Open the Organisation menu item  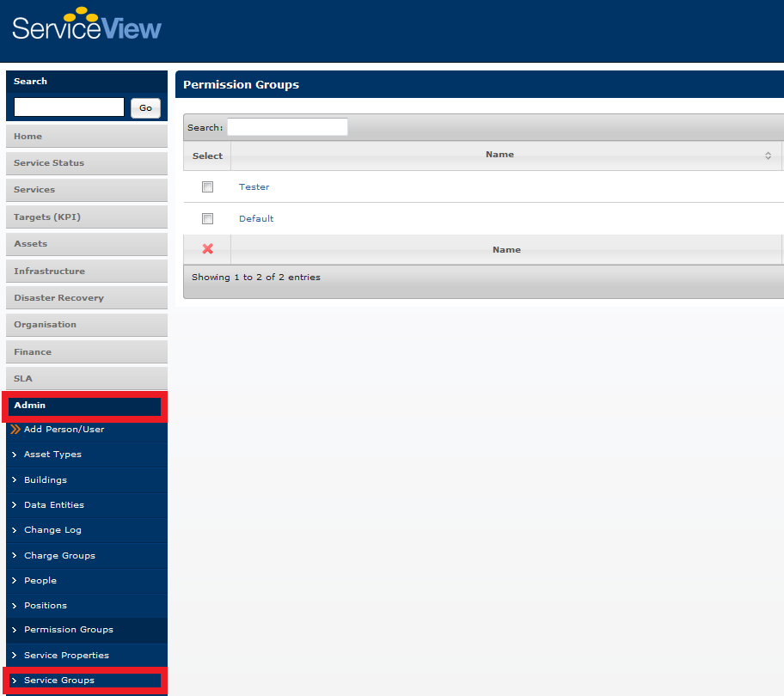[x=87, y=325]
